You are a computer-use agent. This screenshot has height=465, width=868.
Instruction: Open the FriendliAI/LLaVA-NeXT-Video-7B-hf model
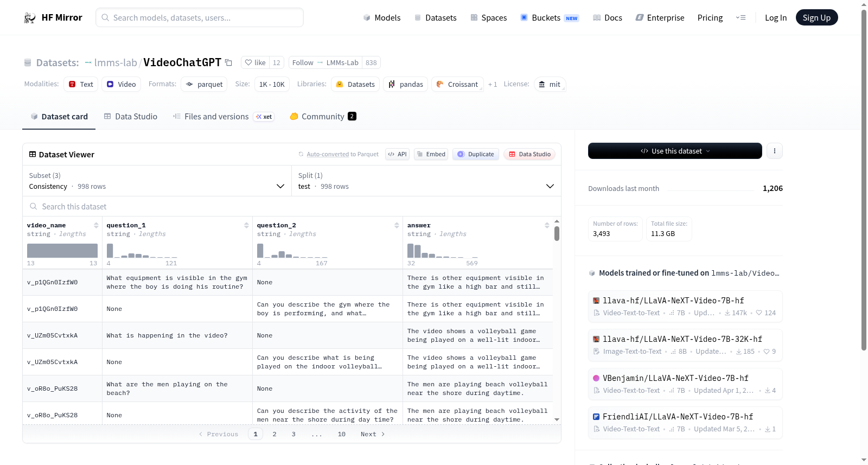click(x=685, y=423)
